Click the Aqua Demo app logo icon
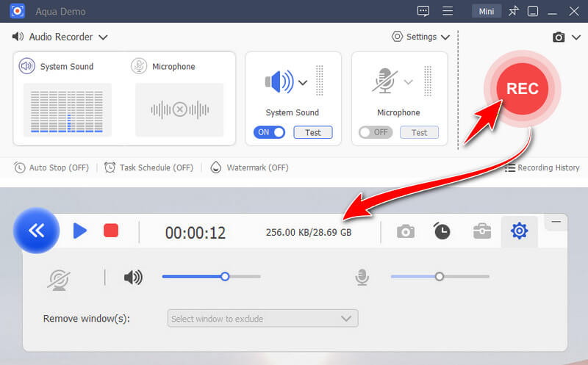Image resolution: width=588 pixels, height=365 pixels. pos(17,11)
